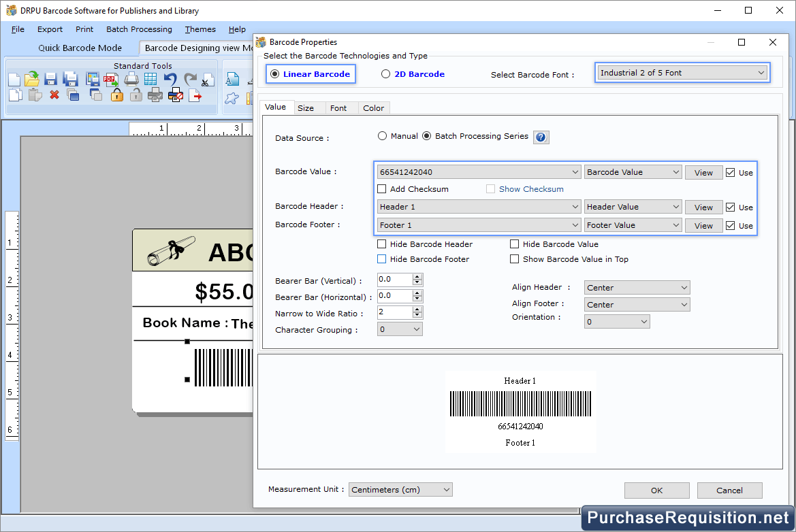
Task: Open the batch processing help tooltip
Action: [541, 137]
